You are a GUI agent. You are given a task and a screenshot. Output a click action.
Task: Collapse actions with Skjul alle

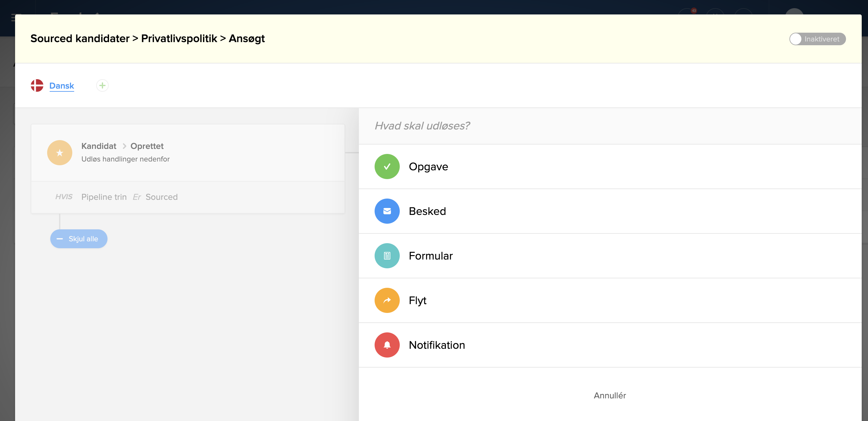[79, 239]
